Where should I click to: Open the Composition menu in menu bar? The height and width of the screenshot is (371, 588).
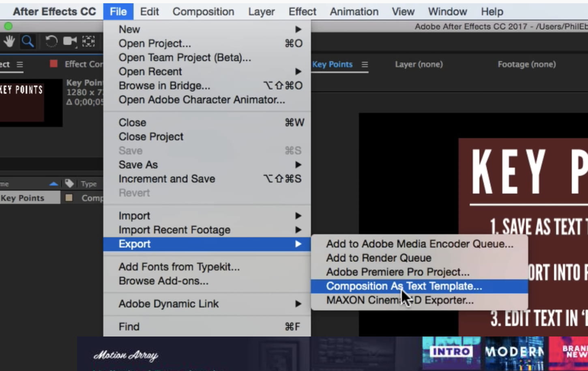tap(203, 12)
